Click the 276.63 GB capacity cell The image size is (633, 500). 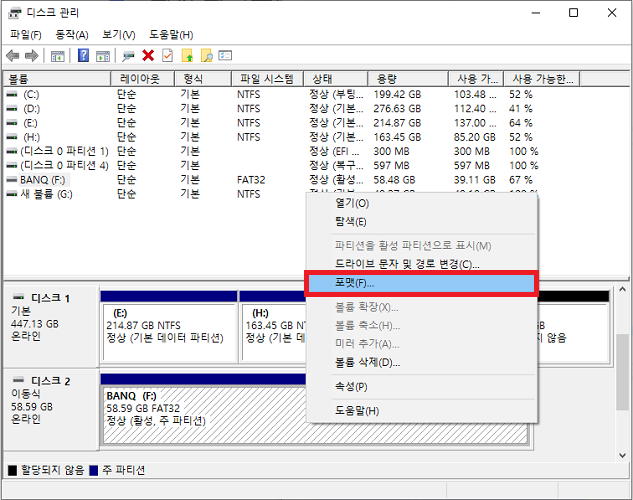[x=397, y=109]
